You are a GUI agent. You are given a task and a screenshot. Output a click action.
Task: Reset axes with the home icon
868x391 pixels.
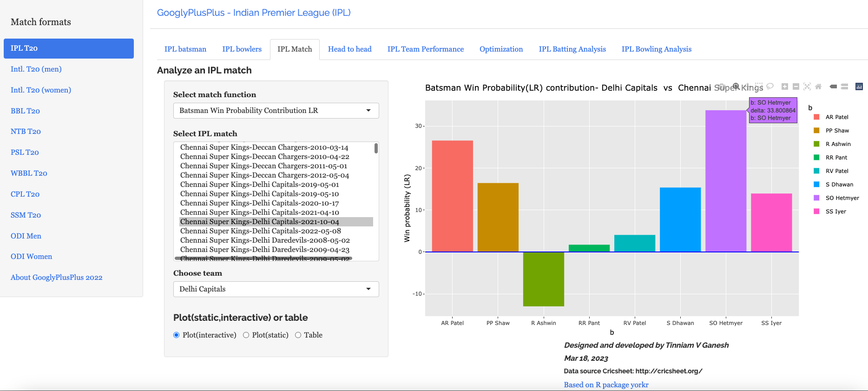(x=818, y=86)
